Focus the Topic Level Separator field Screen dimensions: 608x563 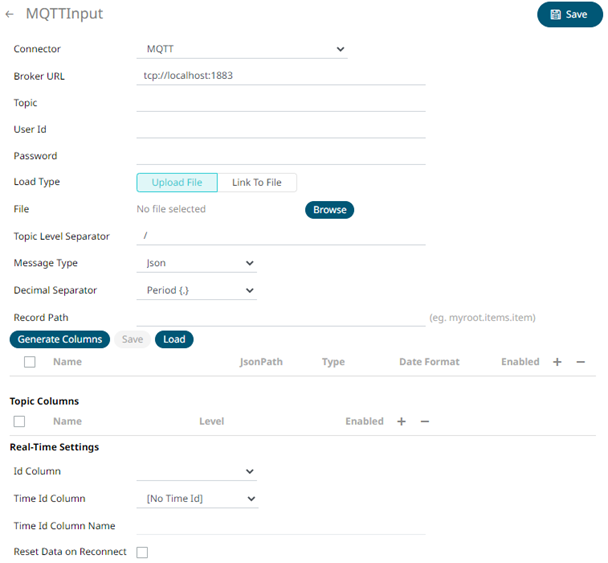pyautogui.click(x=281, y=236)
